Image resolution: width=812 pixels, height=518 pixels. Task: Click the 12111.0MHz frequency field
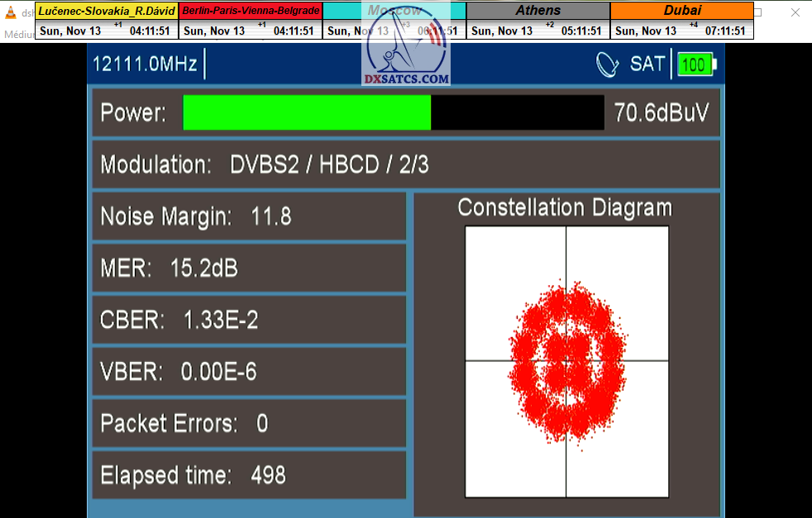[x=146, y=64]
